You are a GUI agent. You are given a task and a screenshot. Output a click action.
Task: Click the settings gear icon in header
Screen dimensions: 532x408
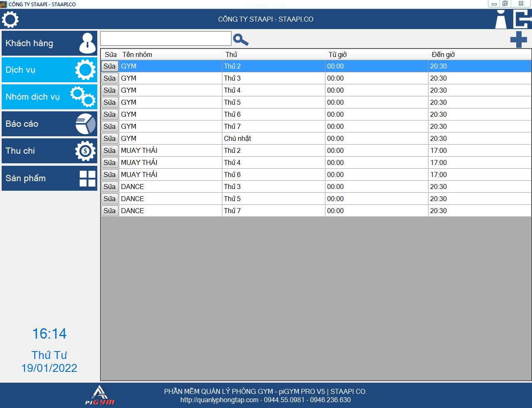point(10,20)
